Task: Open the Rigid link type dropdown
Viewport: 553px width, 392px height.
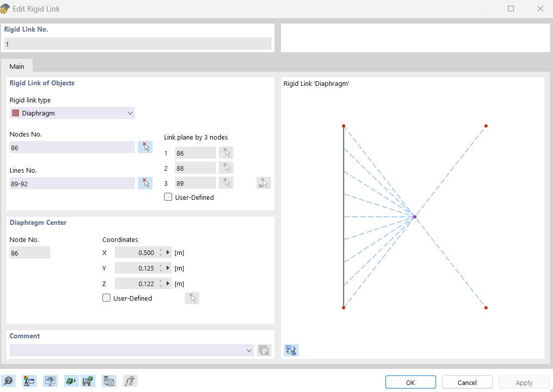Action: [x=72, y=113]
